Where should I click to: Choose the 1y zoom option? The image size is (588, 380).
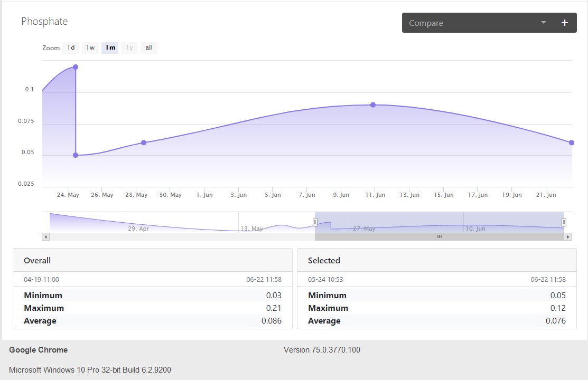(x=129, y=47)
